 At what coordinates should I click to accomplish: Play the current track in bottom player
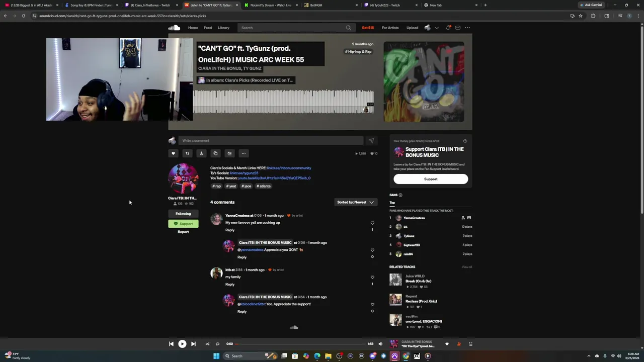(182, 344)
